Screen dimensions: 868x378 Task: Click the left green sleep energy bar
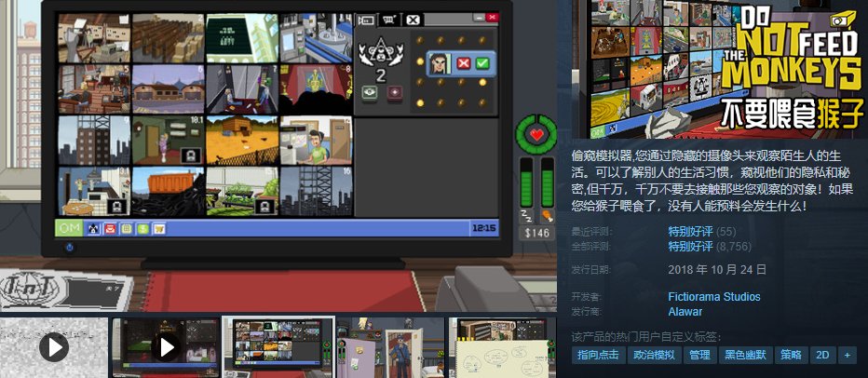point(526,182)
